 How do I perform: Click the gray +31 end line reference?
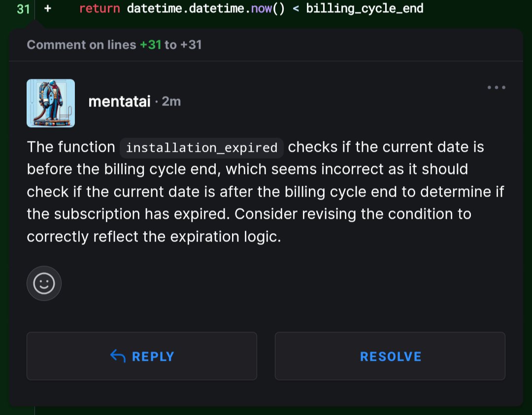[x=191, y=45]
